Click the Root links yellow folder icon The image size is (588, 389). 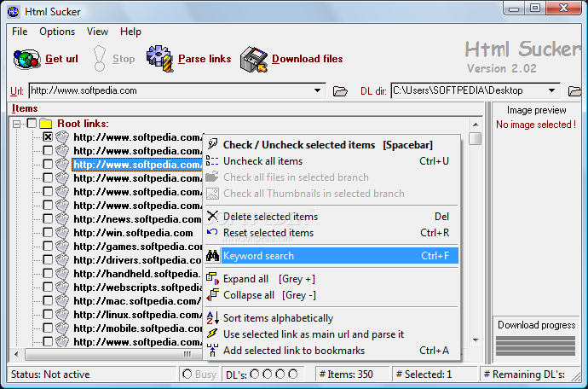(x=46, y=123)
